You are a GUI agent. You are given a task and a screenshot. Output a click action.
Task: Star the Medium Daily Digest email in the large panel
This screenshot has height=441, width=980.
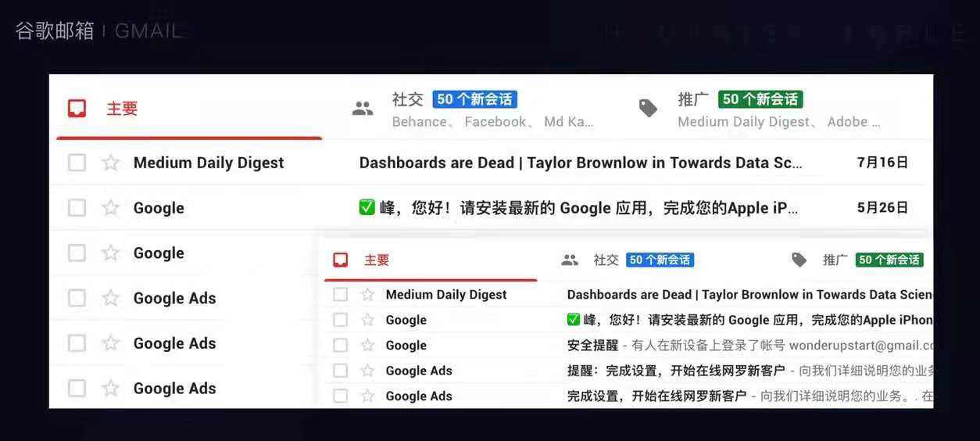pos(111,163)
